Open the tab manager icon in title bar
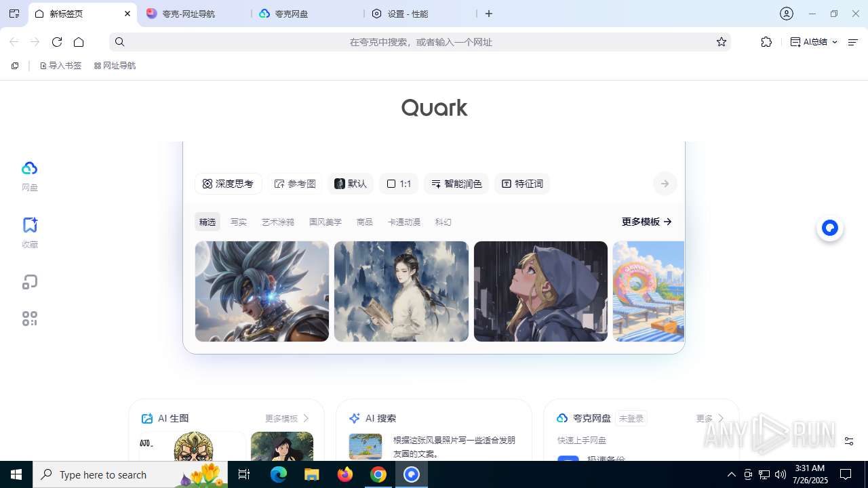The width and height of the screenshot is (868, 488). click(14, 14)
